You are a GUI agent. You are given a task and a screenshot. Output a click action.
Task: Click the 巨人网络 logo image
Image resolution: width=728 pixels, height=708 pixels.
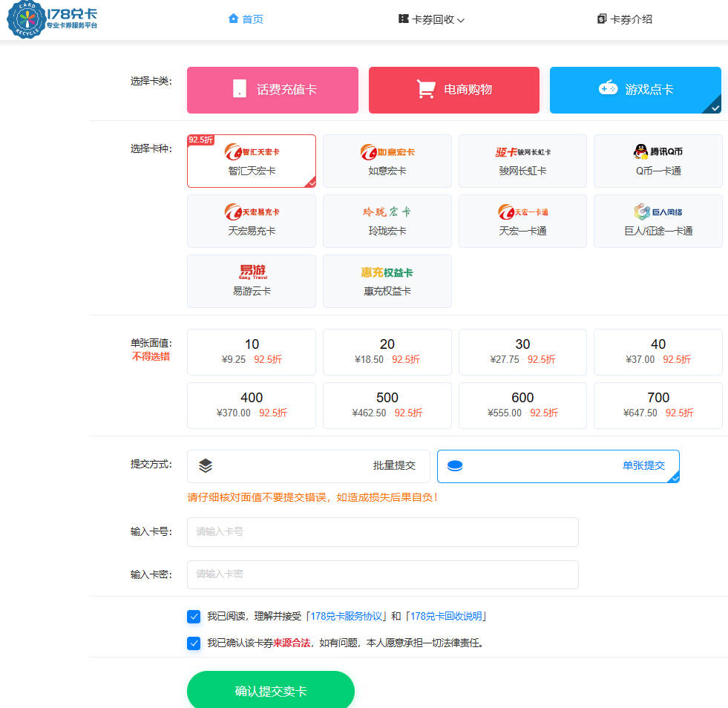click(658, 212)
